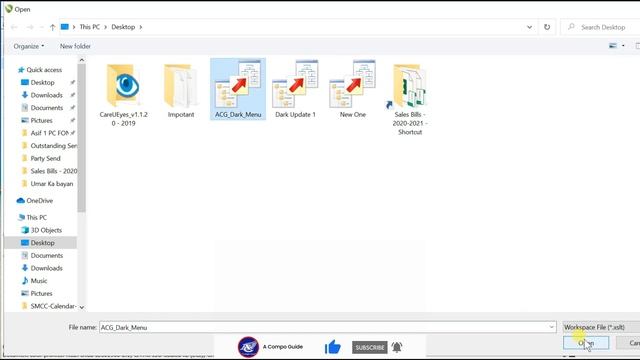Image resolution: width=640 pixels, height=360 pixels.
Task: Click the Cancel button
Action: 629,343
